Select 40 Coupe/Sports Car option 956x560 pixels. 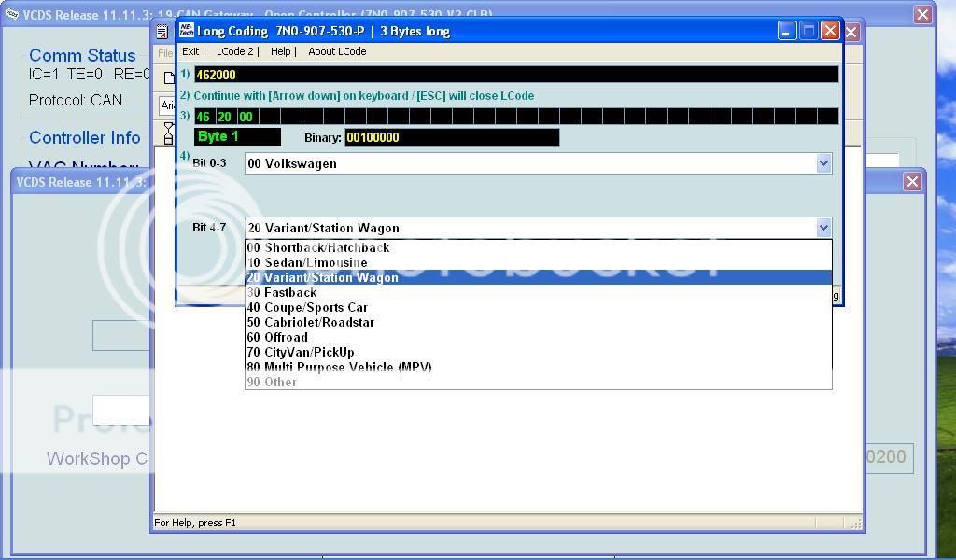click(x=307, y=307)
